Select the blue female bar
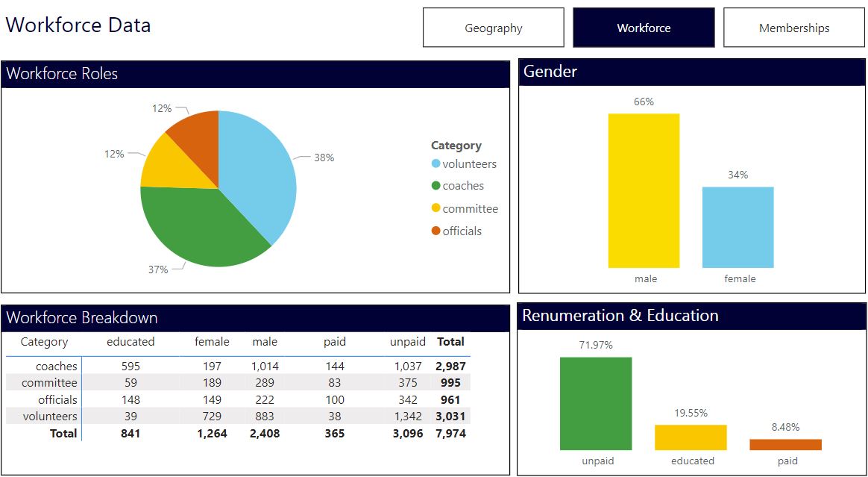This screenshot has width=868, height=477. click(738, 227)
